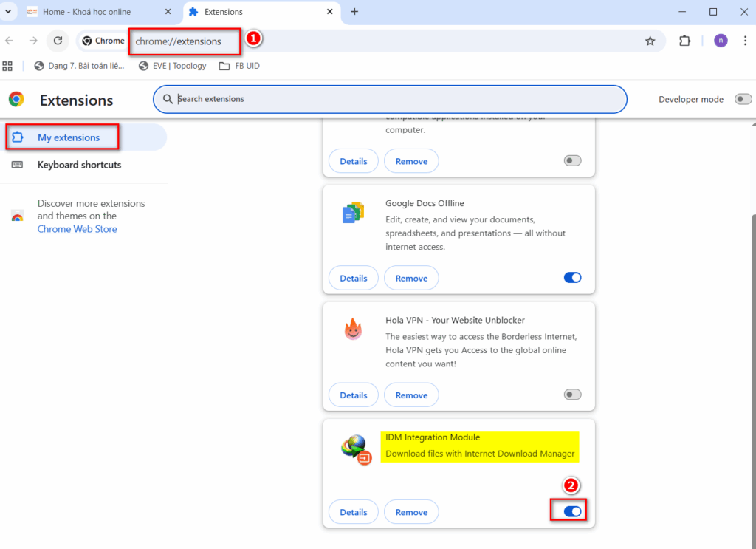Click the Chrome site info chip
The height and width of the screenshot is (549, 756).
(103, 41)
